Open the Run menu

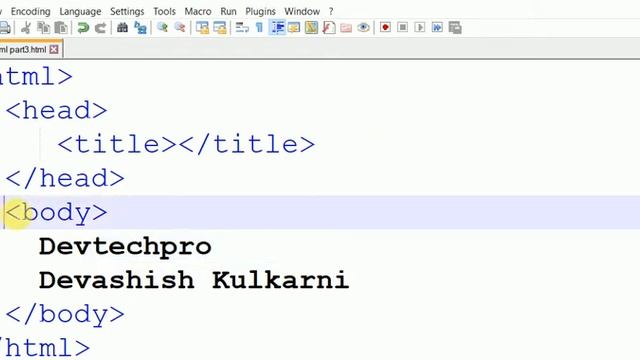pos(228,11)
